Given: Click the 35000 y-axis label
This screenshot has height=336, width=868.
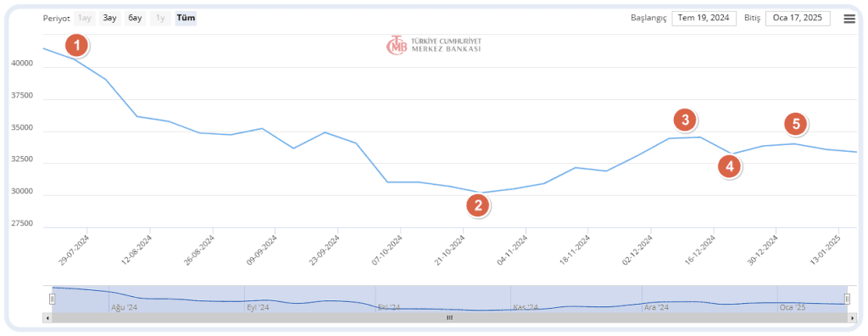Looking at the screenshot, I should pos(22,128).
